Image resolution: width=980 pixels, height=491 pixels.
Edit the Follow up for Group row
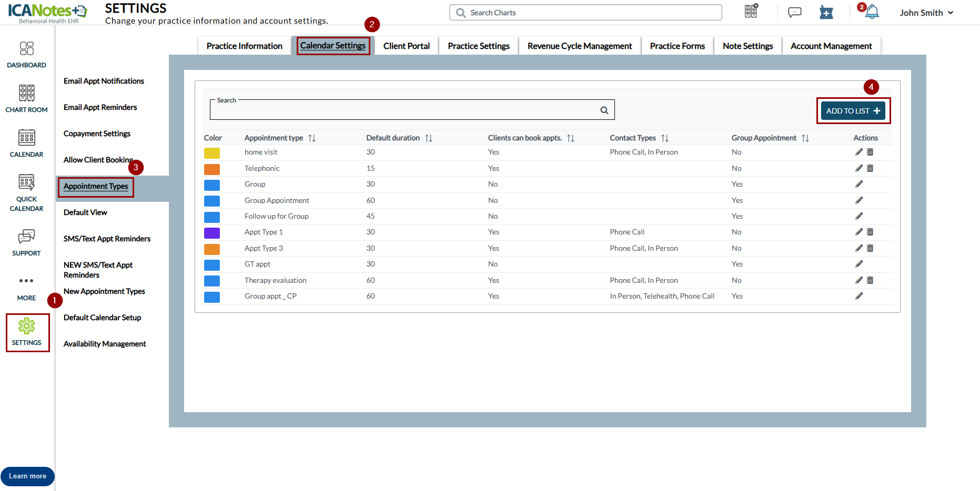(859, 216)
